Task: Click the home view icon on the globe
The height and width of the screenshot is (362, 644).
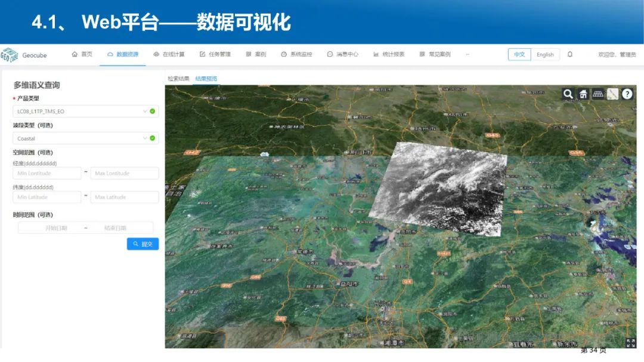Action: [583, 94]
